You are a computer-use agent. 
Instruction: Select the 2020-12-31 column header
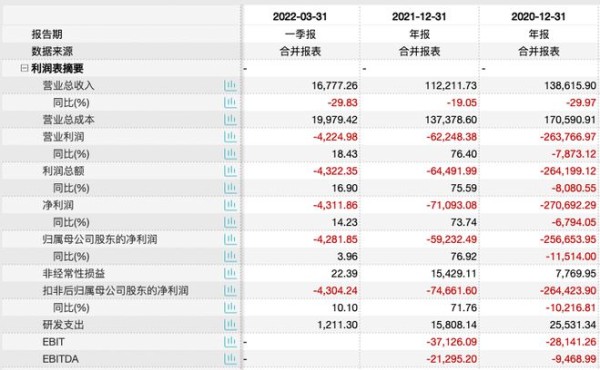click(538, 17)
